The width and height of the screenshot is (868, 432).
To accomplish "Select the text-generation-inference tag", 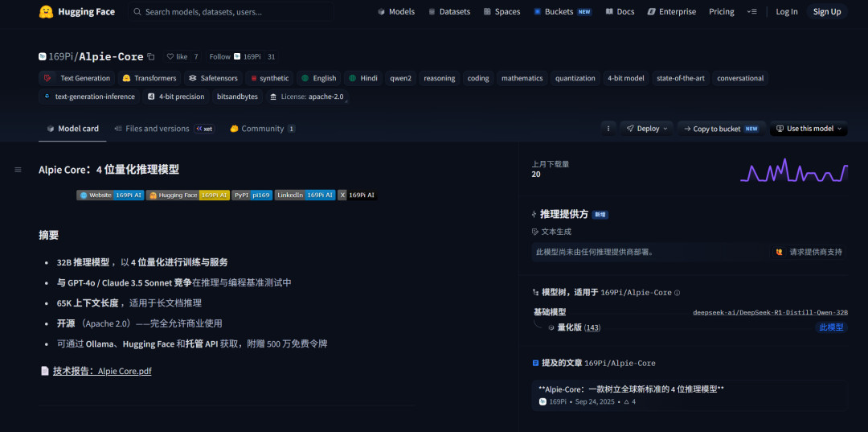I will click(x=89, y=97).
